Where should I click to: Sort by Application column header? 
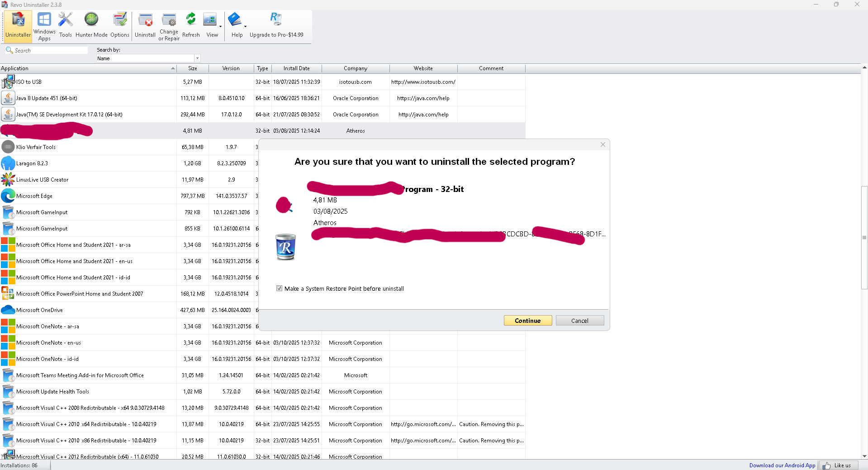pos(88,68)
